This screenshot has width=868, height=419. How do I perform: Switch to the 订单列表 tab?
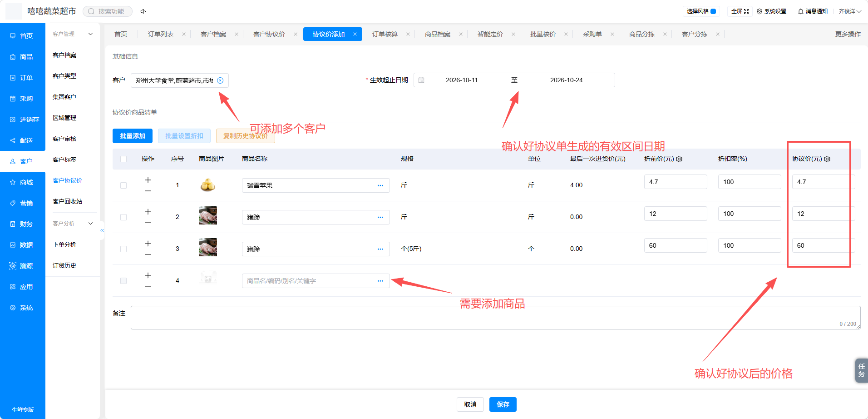[x=161, y=34]
